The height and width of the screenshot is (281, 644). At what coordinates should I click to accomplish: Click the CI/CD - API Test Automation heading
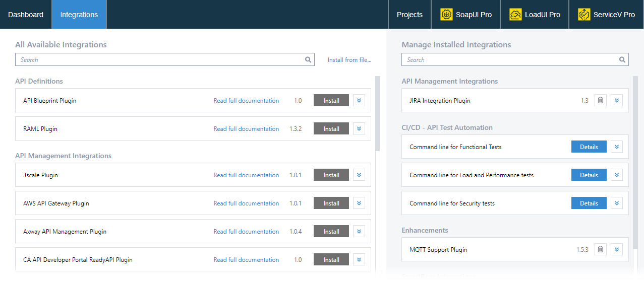447,127
